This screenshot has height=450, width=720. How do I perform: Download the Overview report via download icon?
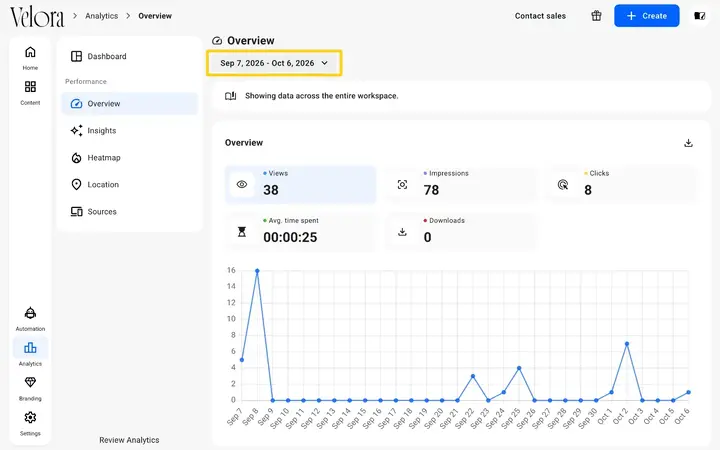point(688,143)
